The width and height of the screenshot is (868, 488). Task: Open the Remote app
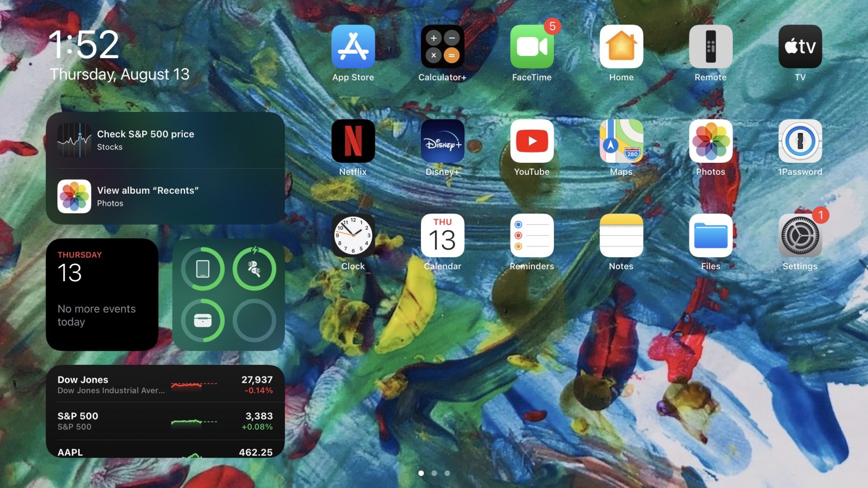710,47
